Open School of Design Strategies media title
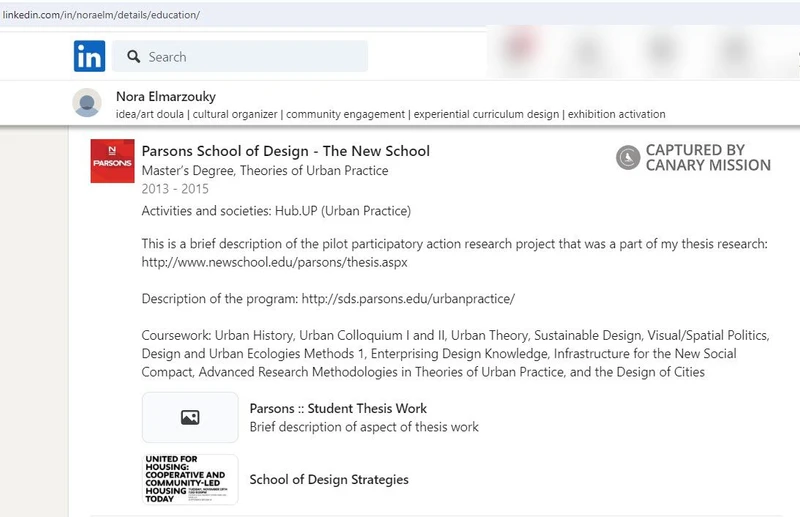The image size is (800, 517). coord(329,480)
